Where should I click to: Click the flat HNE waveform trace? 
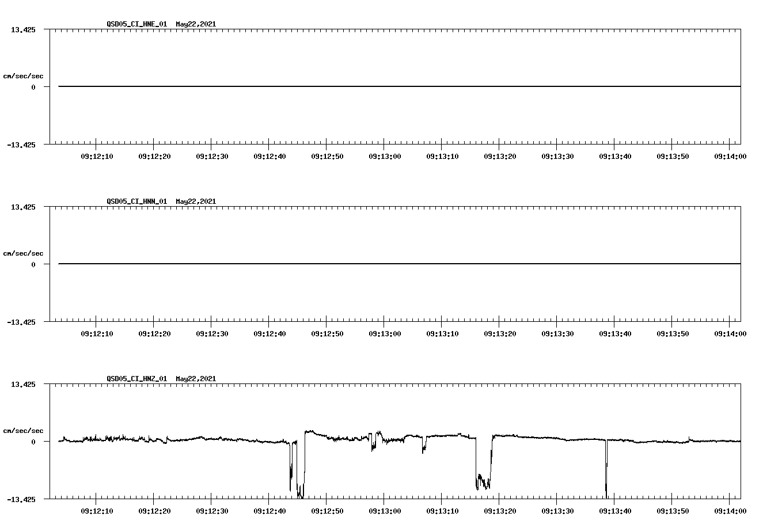click(x=346, y=86)
